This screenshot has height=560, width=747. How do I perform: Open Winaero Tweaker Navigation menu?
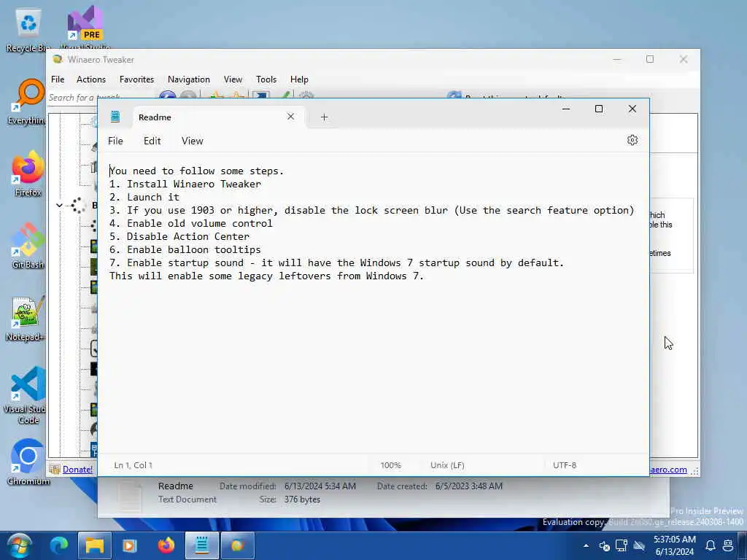point(189,79)
